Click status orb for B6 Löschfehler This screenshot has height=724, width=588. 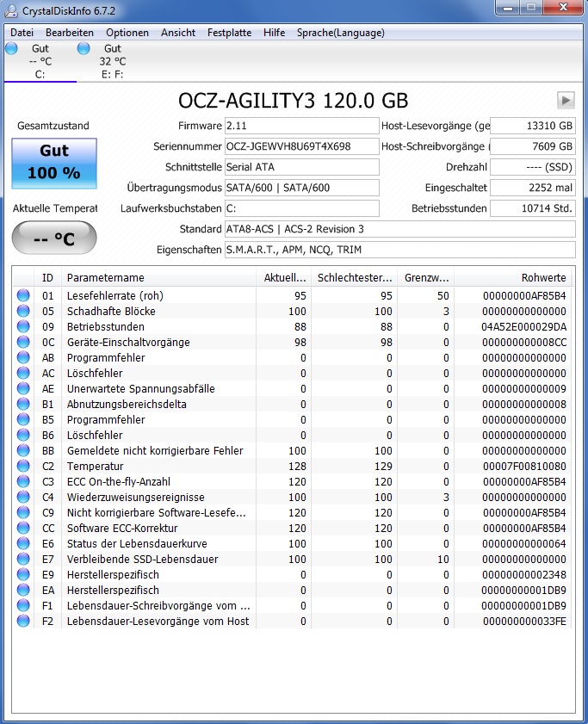point(23,435)
